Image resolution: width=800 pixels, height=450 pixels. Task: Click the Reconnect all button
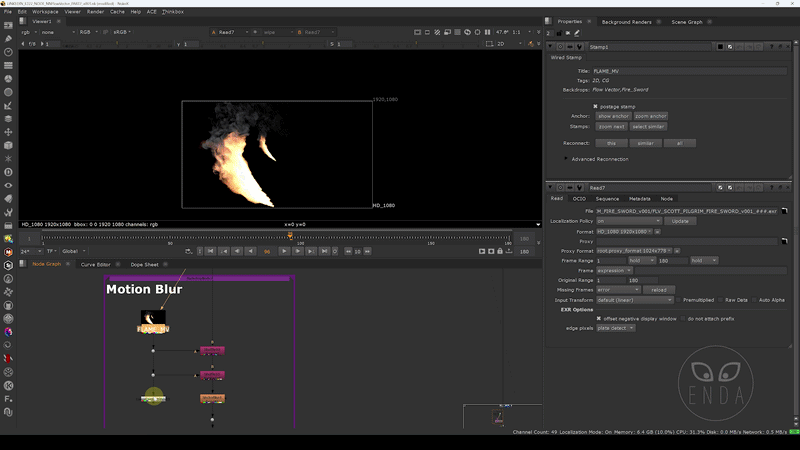(x=680, y=143)
